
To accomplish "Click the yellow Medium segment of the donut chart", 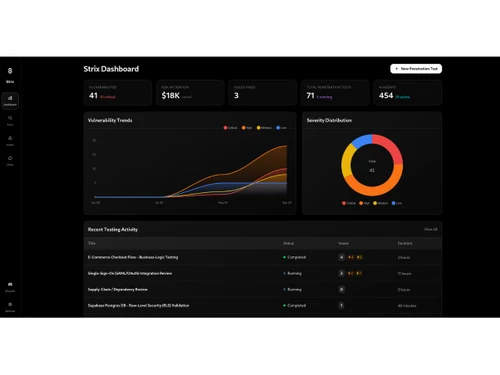I will coord(346,161).
